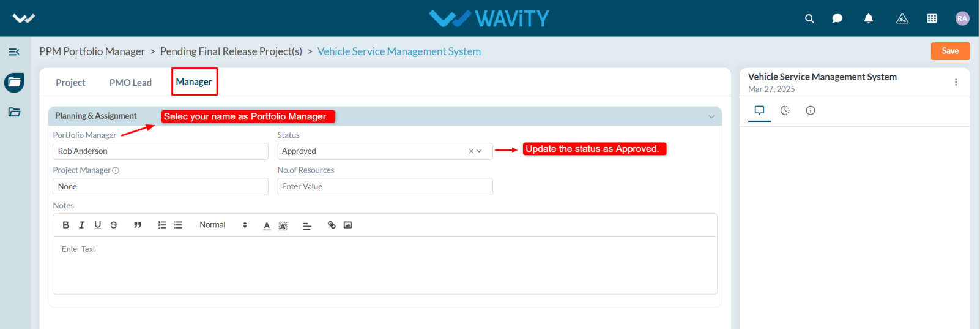Open the chat messages icon
This screenshot has width=980, height=329.
click(x=837, y=18)
